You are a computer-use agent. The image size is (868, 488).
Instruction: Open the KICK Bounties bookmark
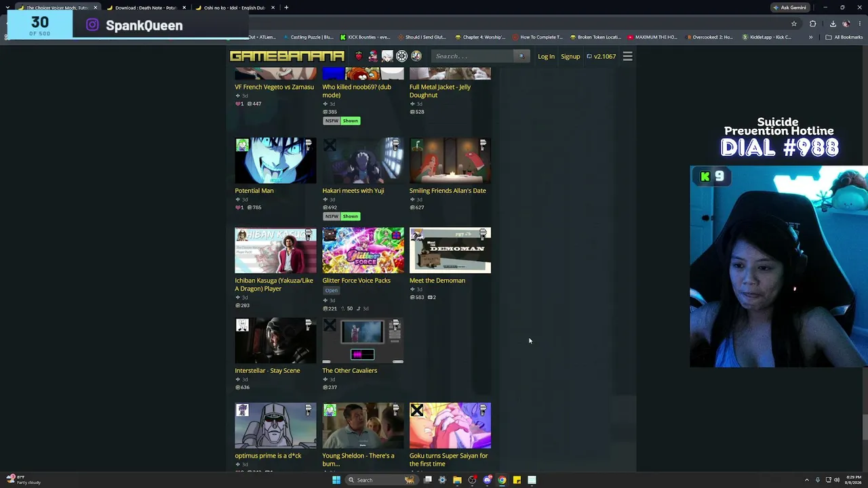pyautogui.click(x=365, y=37)
